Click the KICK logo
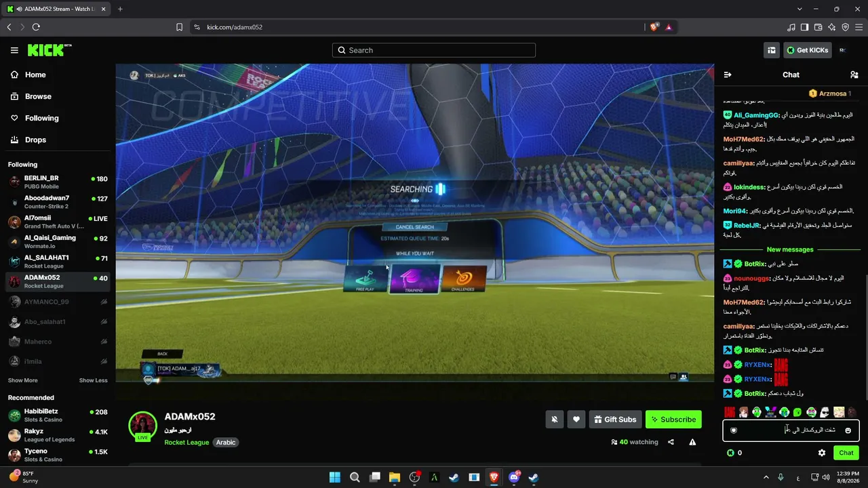This screenshot has height=488, width=868. (x=49, y=50)
